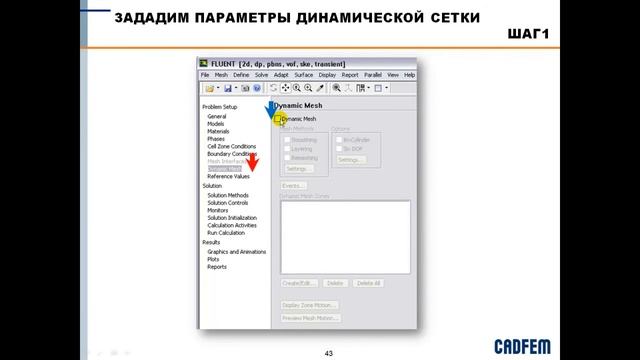Image resolution: width=640 pixels, height=360 pixels.
Task: Open the Parallel menu
Action: pyautogui.click(x=373, y=75)
